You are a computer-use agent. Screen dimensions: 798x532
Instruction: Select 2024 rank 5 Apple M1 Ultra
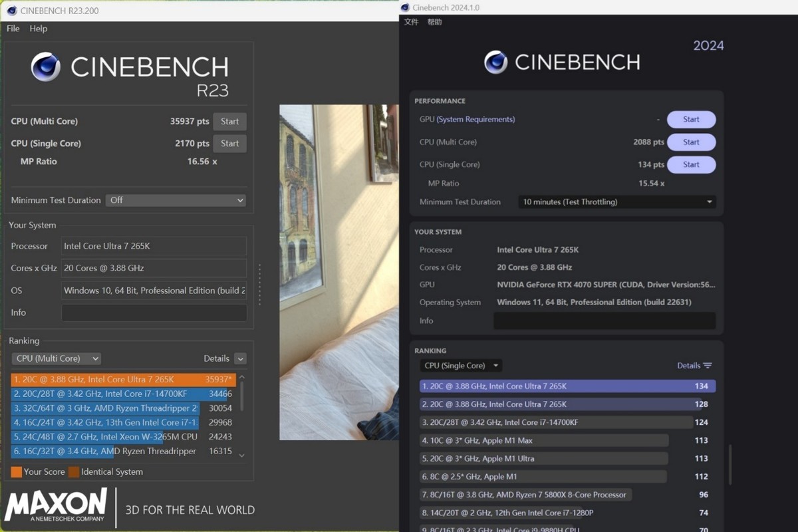(x=568, y=459)
